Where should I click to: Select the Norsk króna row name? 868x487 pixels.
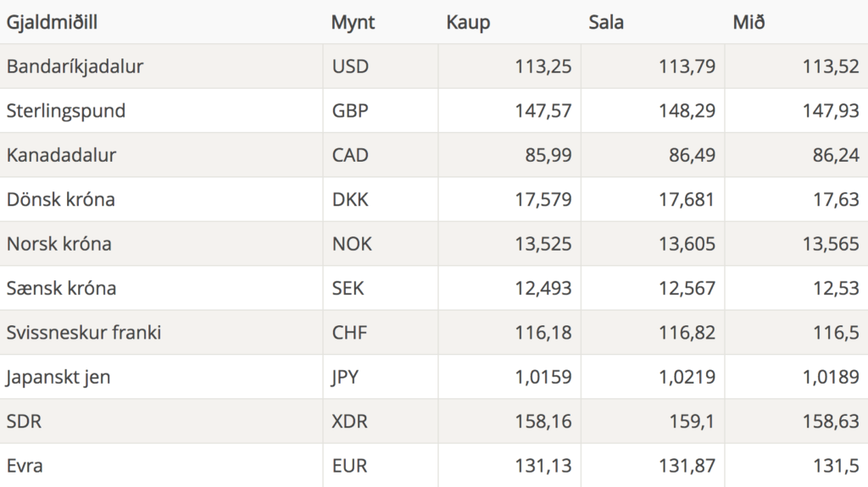pos(59,244)
